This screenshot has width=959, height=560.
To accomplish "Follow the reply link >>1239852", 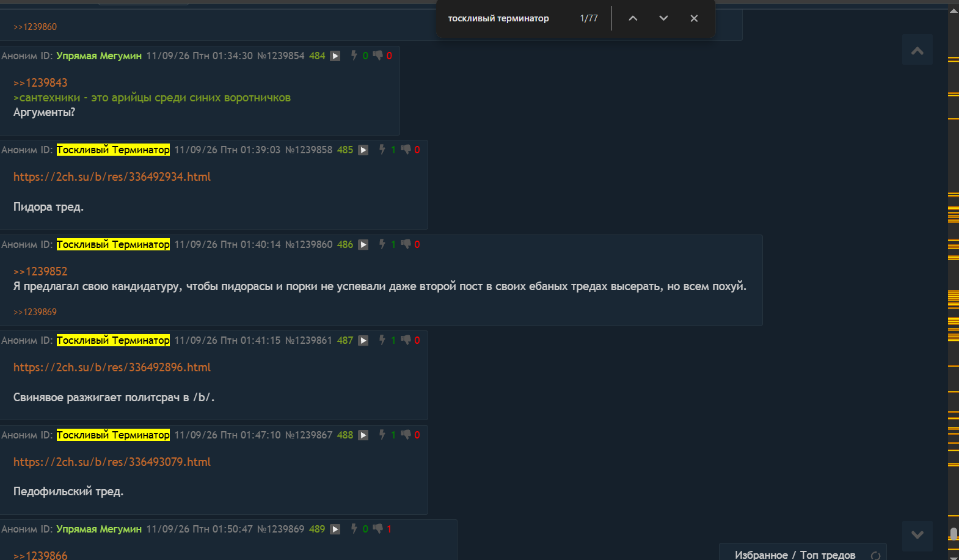I will pyautogui.click(x=40, y=271).
